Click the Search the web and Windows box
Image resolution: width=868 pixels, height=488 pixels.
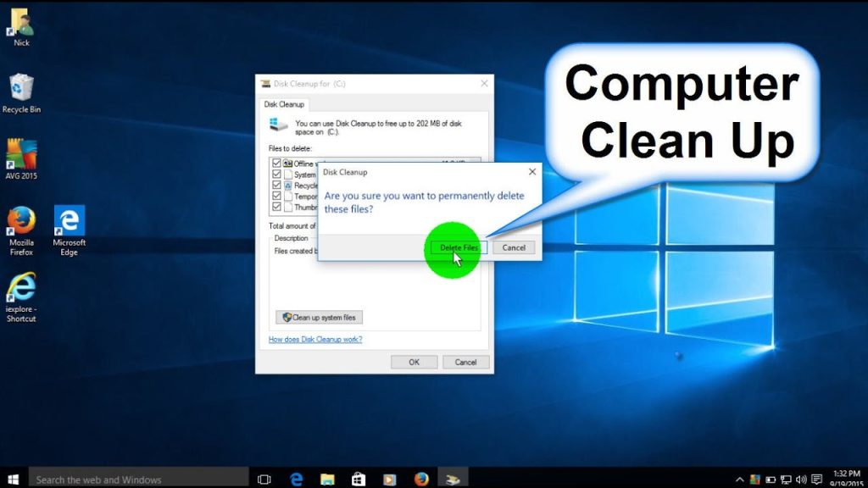coord(138,480)
